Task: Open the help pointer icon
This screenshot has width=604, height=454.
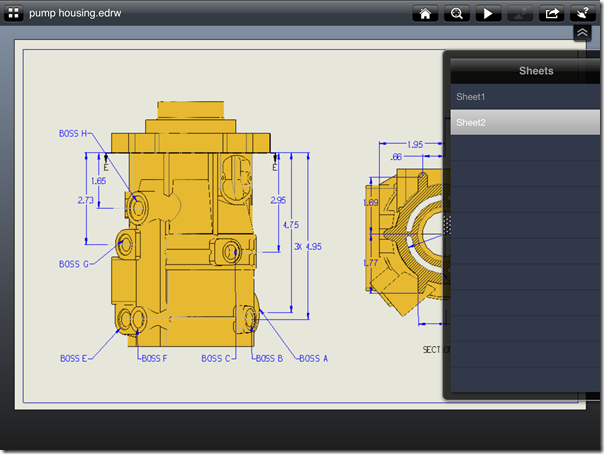Action: click(583, 13)
